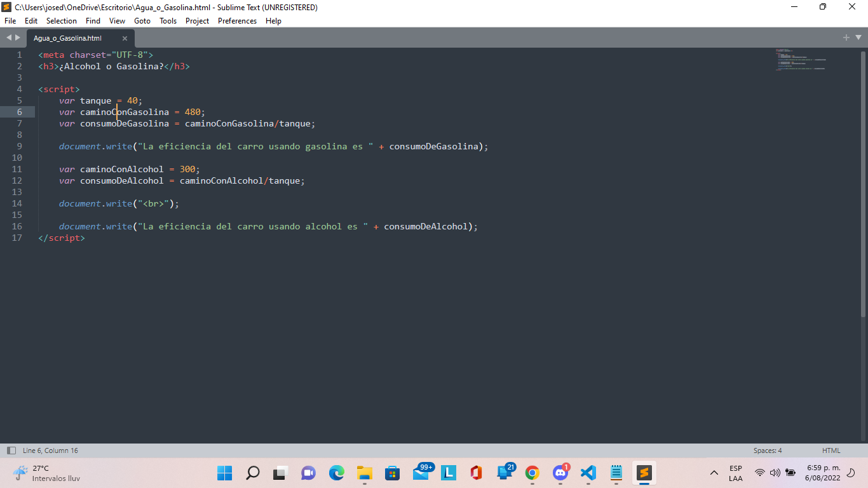
Task: Open Windows Search from taskbar
Action: [252, 473]
